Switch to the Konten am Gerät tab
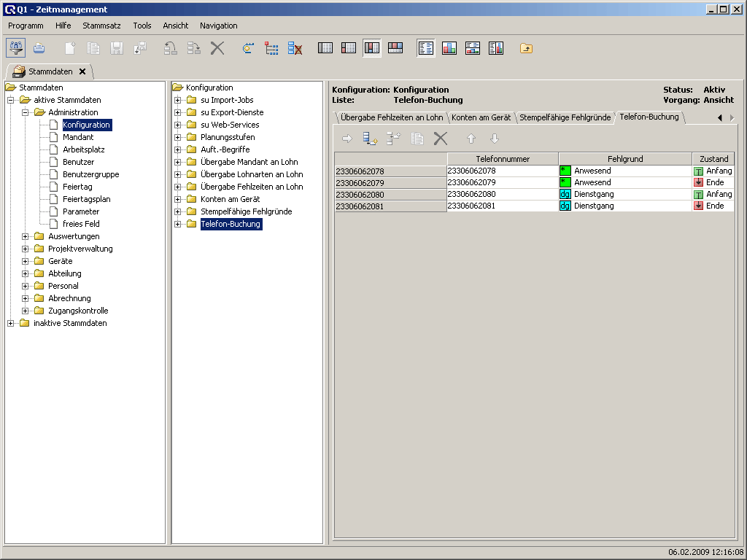Screen dimensions: 747x560 [481, 117]
